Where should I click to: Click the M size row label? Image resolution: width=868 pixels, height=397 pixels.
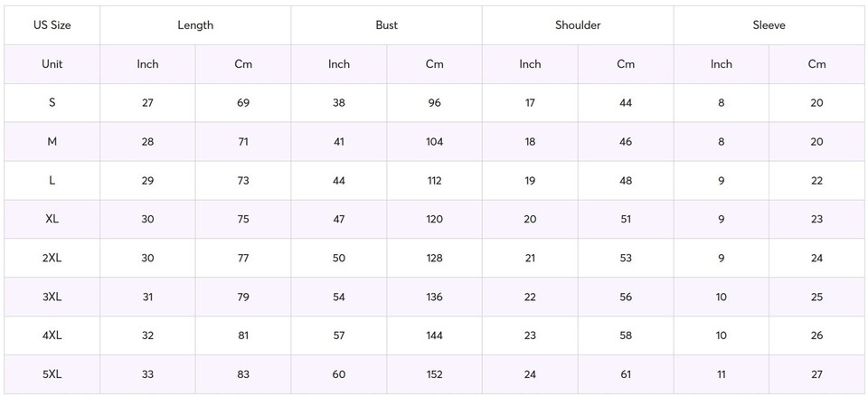[52, 142]
